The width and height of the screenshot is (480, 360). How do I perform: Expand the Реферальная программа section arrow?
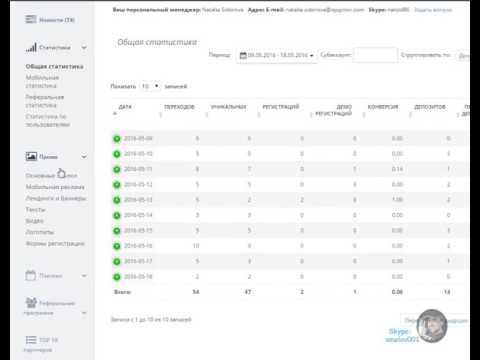pos(84,313)
